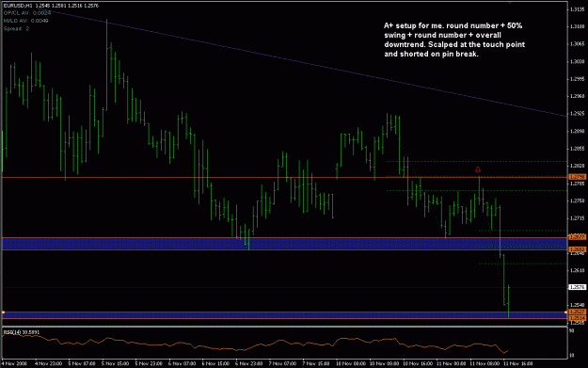Screen dimensions: 588x368
Task: Click the orange 1.2652 price tag
Action: click(578, 249)
